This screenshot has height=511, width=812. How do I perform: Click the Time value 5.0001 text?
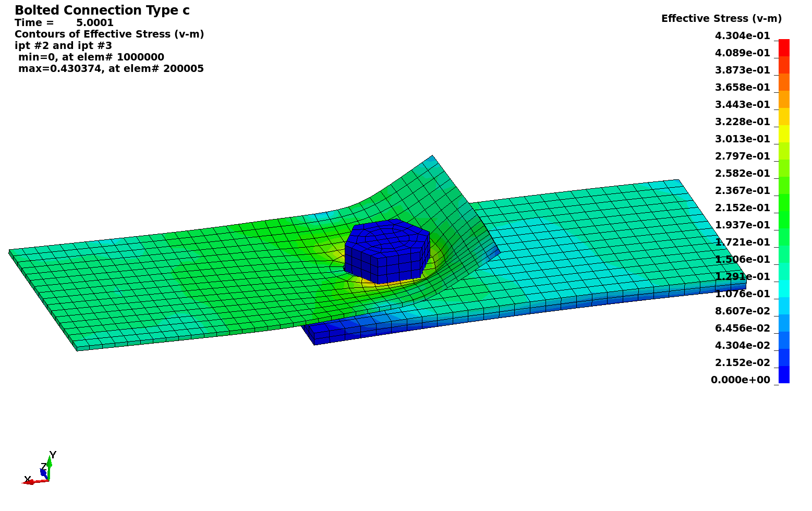94,23
